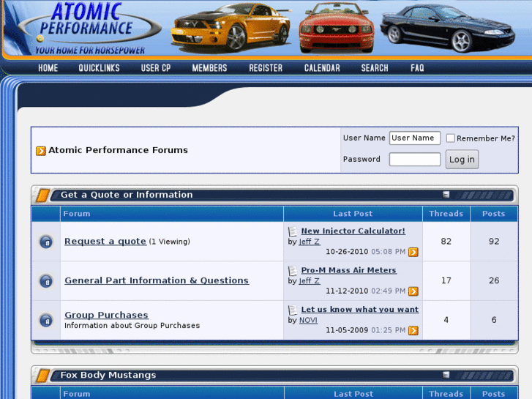This screenshot has width=532, height=399.
Task: Click the Posts column header of first table
Action: point(494,214)
